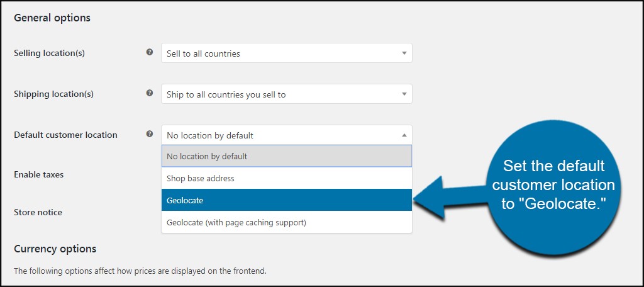Click the Shipping location(s) label
Screen dimensions: 644x287
[54, 94]
